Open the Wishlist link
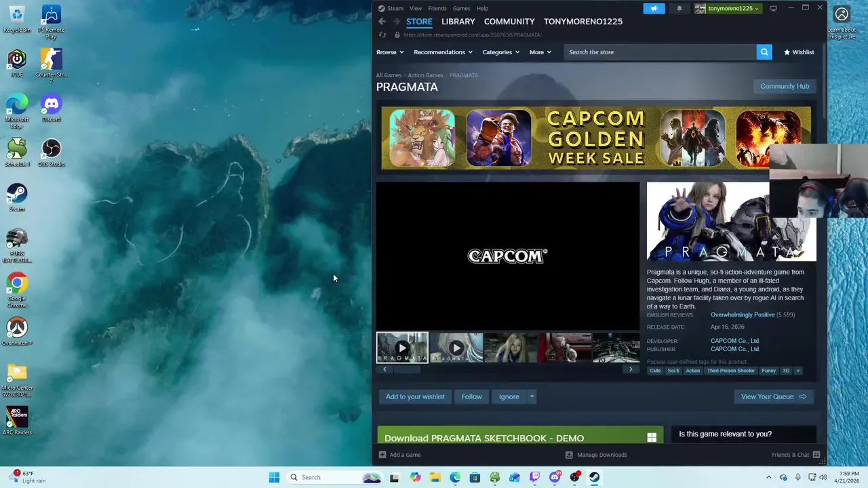The width and height of the screenshot is (868, 488). [799, 52]
